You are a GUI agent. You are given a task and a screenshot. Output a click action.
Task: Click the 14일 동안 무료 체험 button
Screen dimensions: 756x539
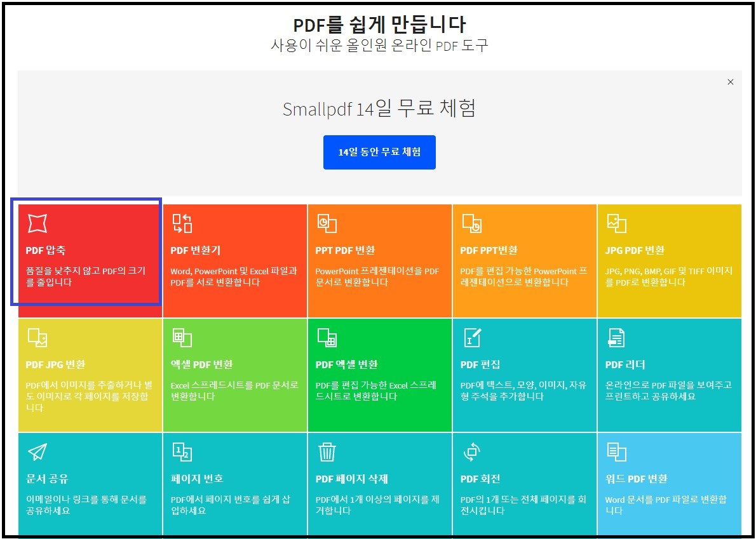379,152
